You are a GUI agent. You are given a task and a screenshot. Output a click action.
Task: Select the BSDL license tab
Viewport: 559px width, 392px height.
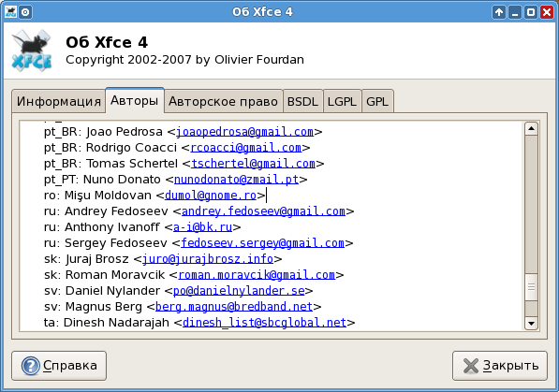point(302,101)
